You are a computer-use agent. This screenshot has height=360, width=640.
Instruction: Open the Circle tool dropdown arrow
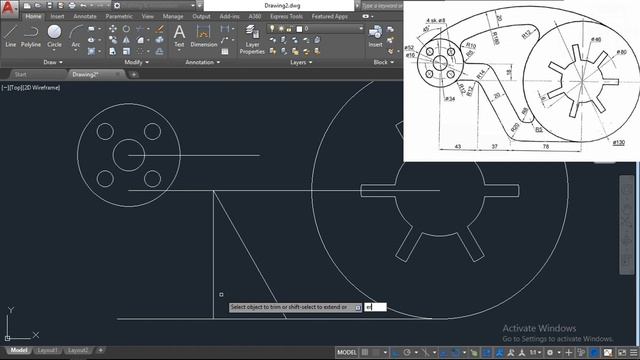click(54, 50)
